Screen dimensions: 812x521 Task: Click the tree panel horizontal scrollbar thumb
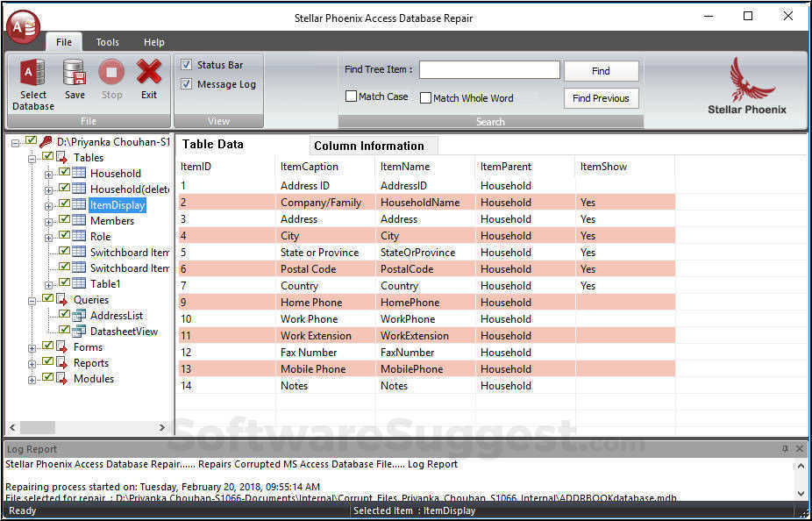pos(38,427)
